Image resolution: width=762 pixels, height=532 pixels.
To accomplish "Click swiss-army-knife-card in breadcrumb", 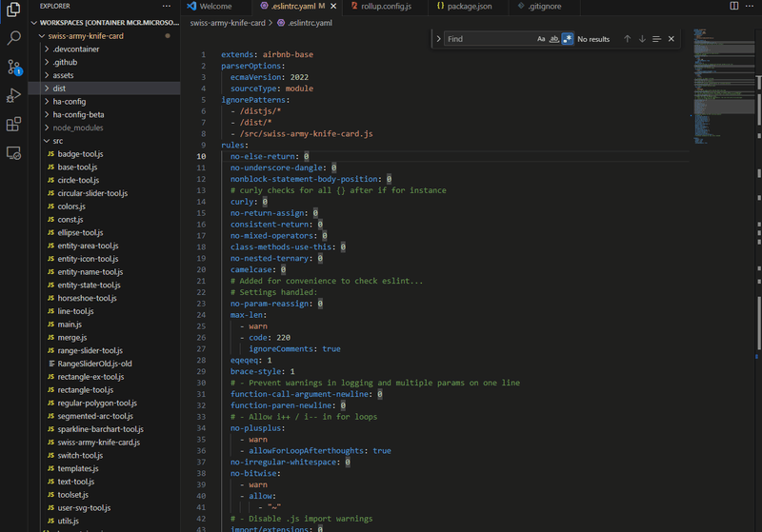I will [228, 23].
